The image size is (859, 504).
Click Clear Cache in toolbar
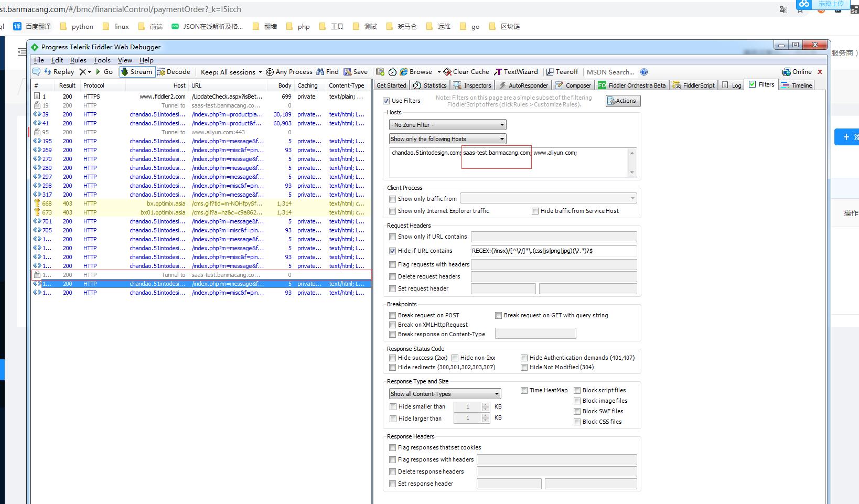point(466,72)
